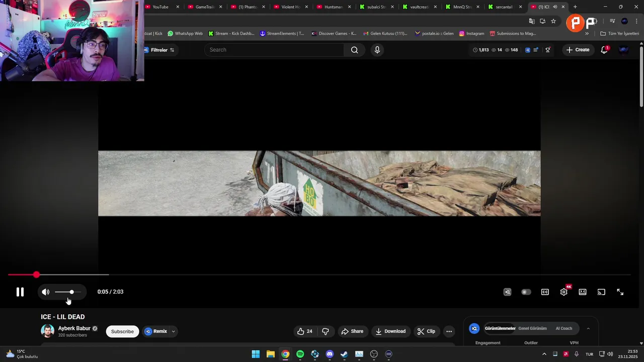Cast video with the Play on TV icon
Viewport: 644px width, 362px height.
click(601, 292)
